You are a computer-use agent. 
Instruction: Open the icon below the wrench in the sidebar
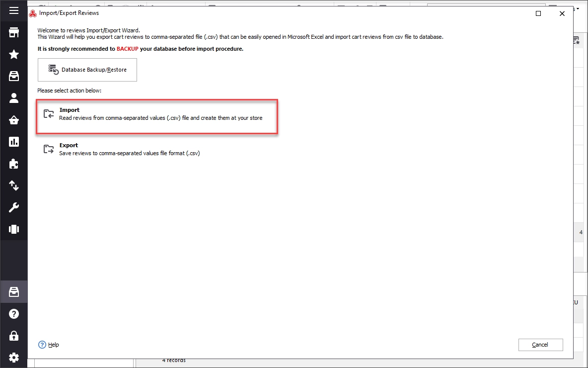click(14, 229)
